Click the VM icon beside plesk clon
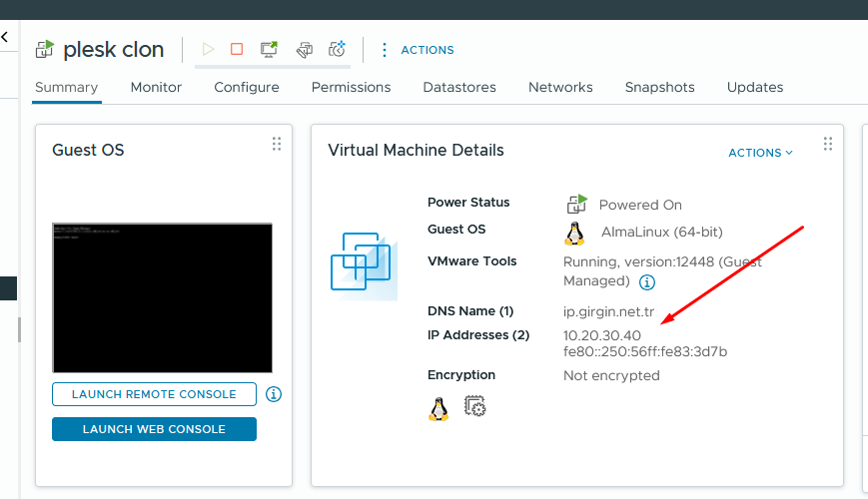Viewport: 868px width, 499px height. tap(45, 49)
